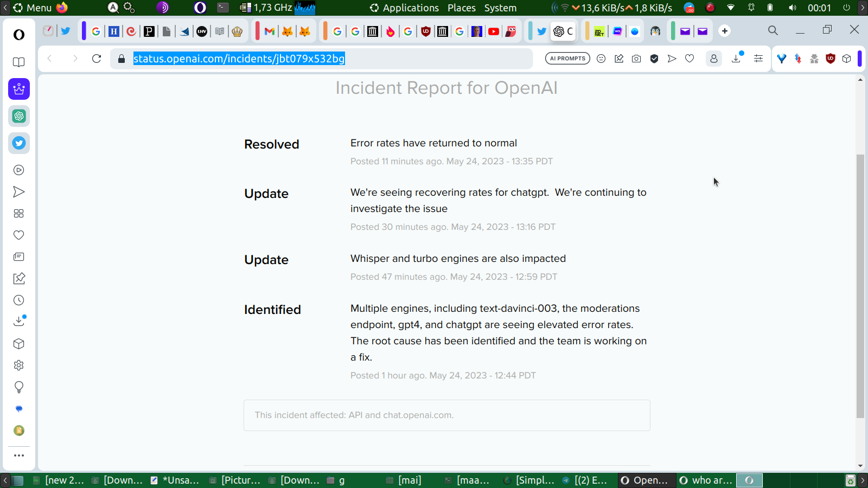
Task: Open the sidebar Personal News icon
Action: [x=19, y=257]
